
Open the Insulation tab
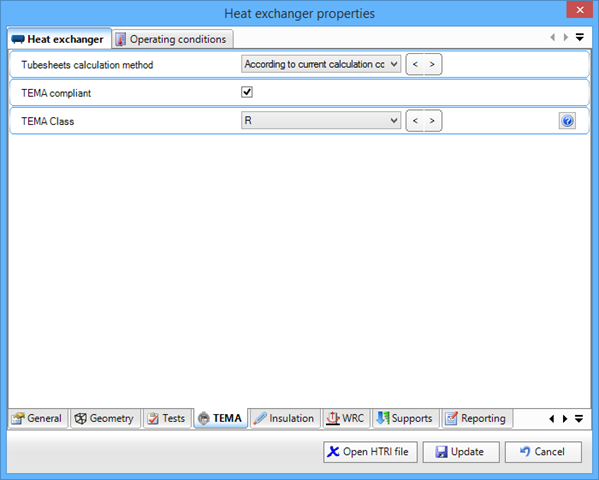284,418
